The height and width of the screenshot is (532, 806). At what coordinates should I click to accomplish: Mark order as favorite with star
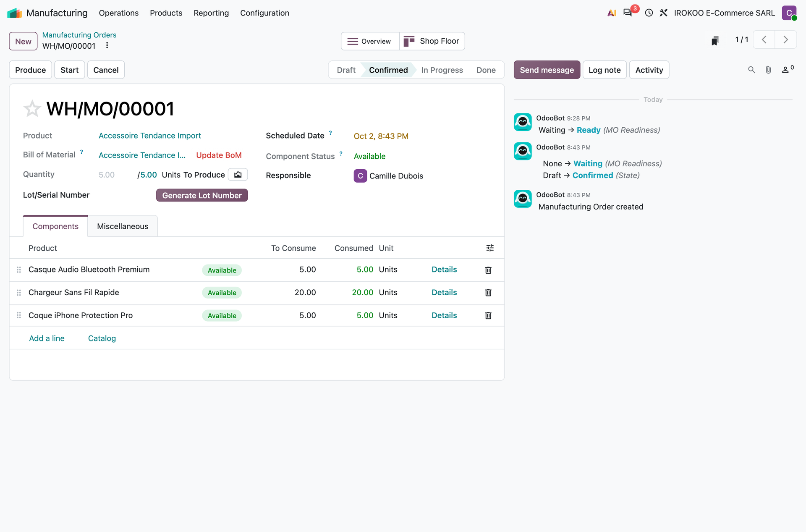[32, 109]
